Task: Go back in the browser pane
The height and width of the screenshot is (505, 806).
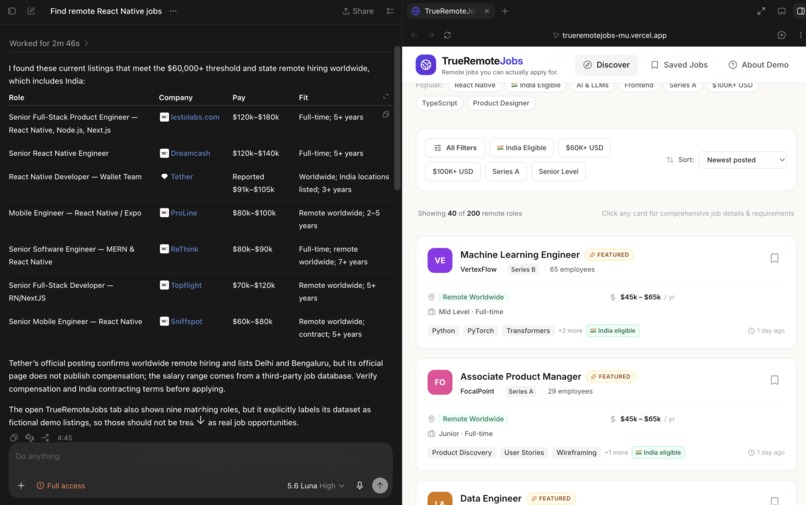Action: click(414, 35)
